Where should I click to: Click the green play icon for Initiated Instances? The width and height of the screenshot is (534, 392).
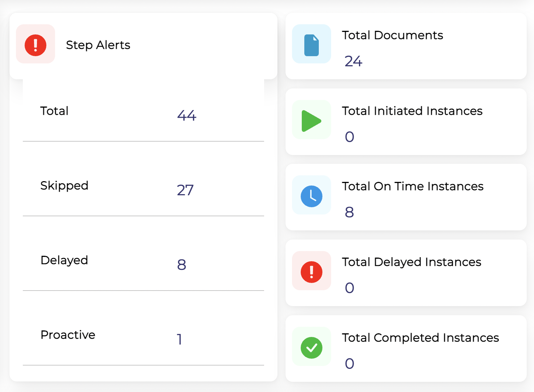tap(312, 121)
